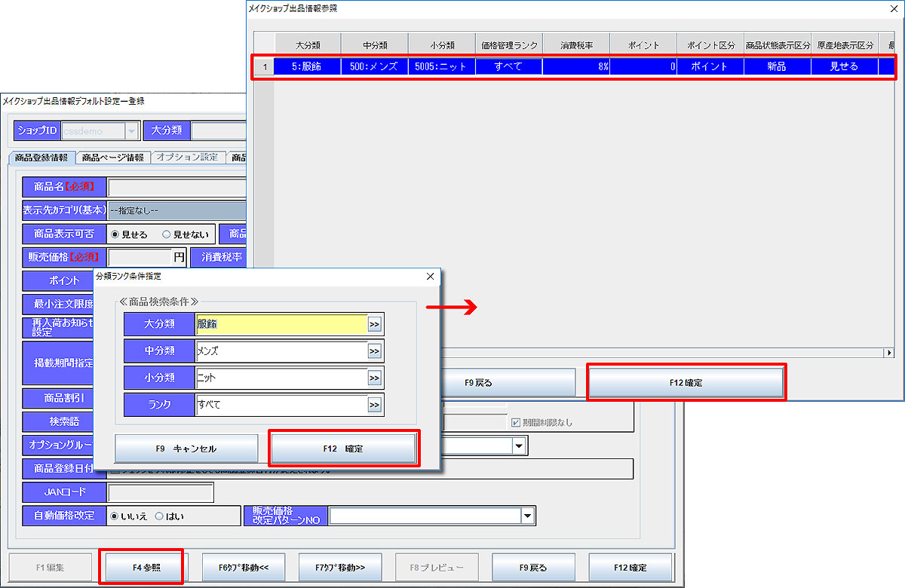Click cell '見せる' in 原産地表示区分 column

(845, 66)
